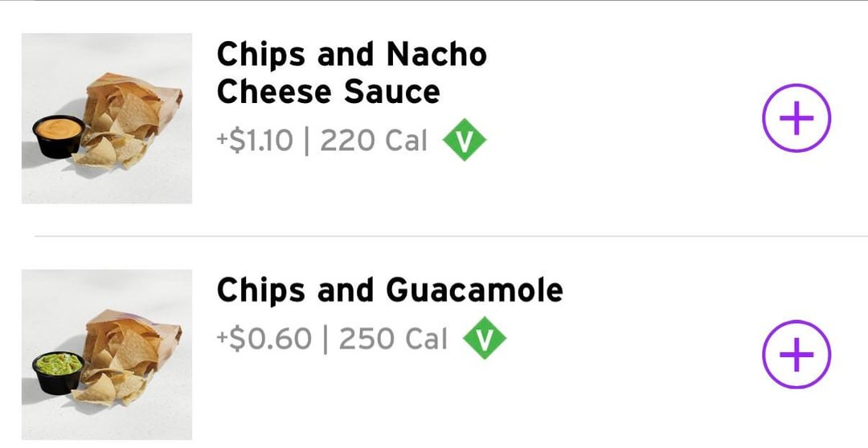Viewport: 868px width, 448px height.
Task: Click the separator bar between +$0.60 and 250 Cal
Action: click(x=325, y=339)
